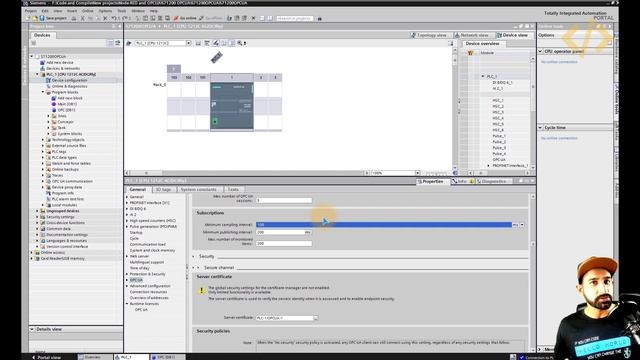Click the Cut scissors icon in toolbar
640x360 pixels.
[x=83, y=18]
